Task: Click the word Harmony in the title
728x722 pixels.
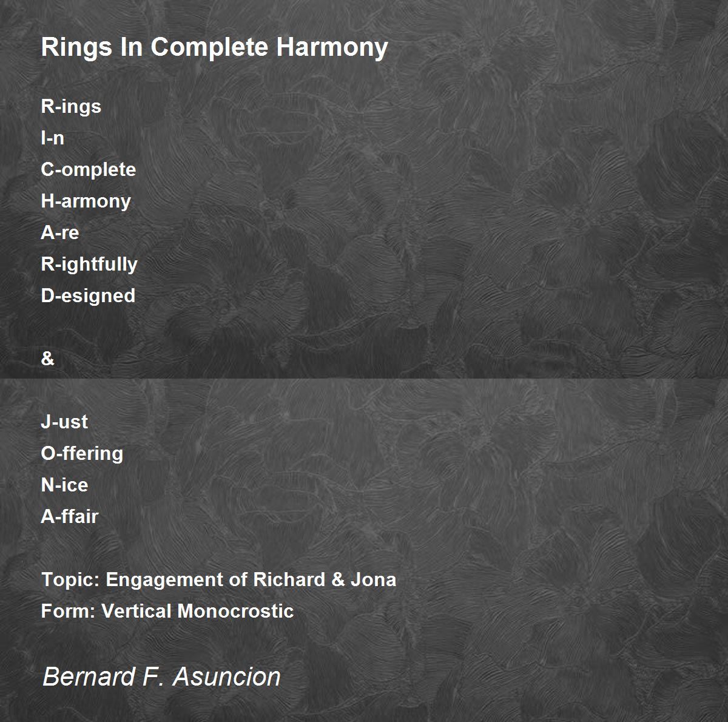Action: click(x=332, y=47)
